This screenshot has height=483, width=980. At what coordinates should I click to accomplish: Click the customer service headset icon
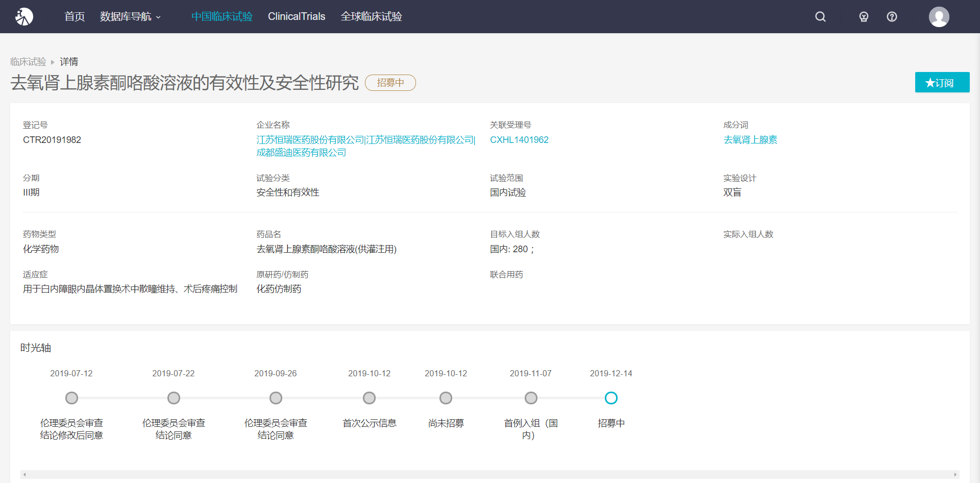tap(864, 17)
